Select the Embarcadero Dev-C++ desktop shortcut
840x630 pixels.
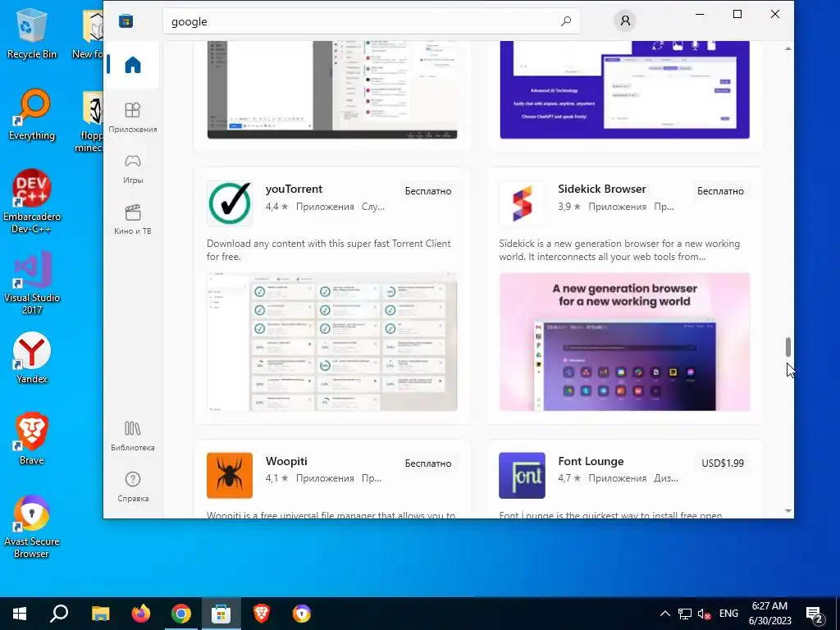(32, 203)
